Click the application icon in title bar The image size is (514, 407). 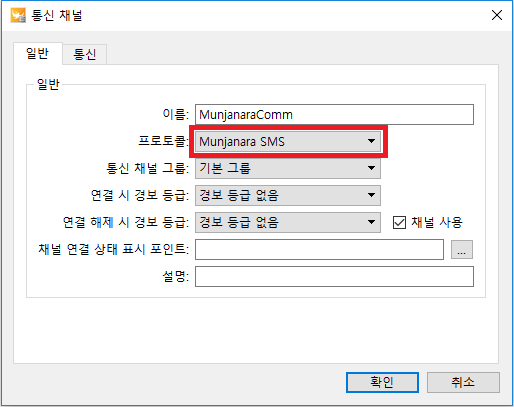[x=18, y=15]
